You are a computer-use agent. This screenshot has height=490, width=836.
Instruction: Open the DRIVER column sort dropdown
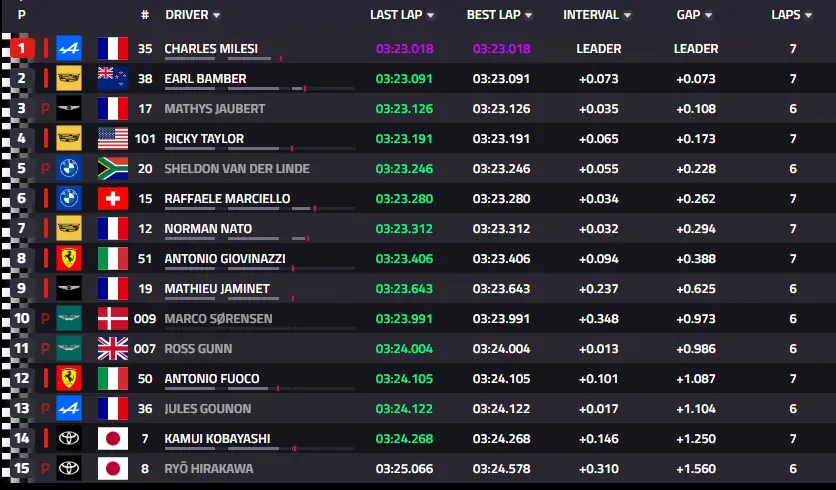[216, 15]
